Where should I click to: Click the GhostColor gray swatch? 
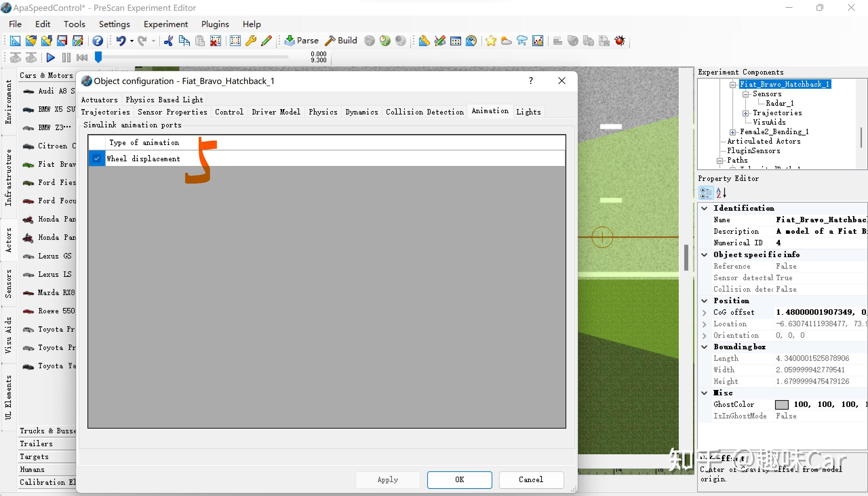pyautogui.click(x=782, y=405)
